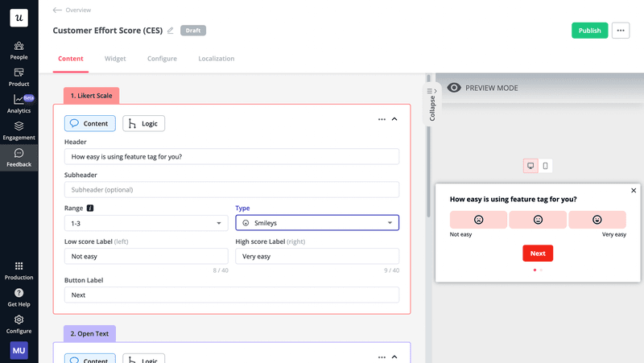
Task: Open Open Text block options ellipsis
Action: [x=382, y=357]
